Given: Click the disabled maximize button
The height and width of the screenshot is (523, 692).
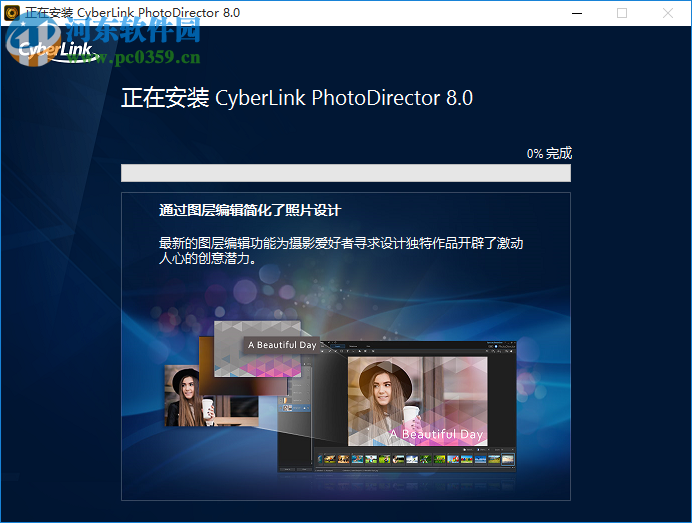Looking at the screenshot, I should point(621,13).
